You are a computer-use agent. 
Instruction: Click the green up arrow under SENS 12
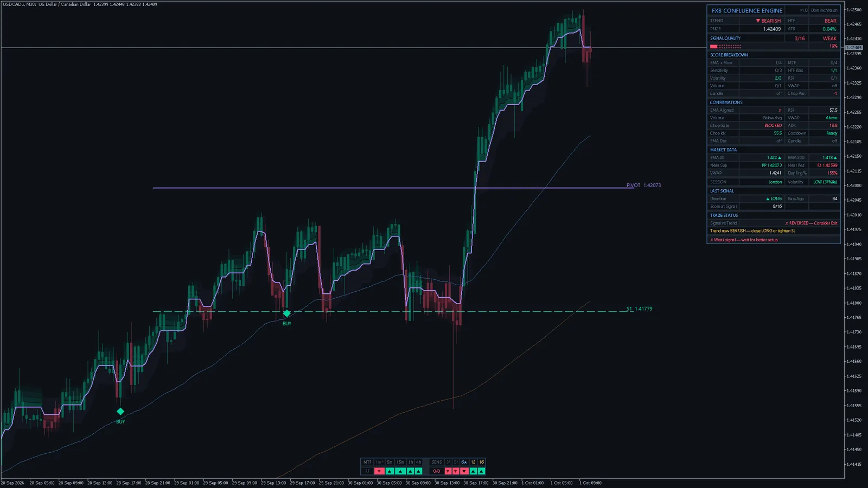click(x=473, y=471)
